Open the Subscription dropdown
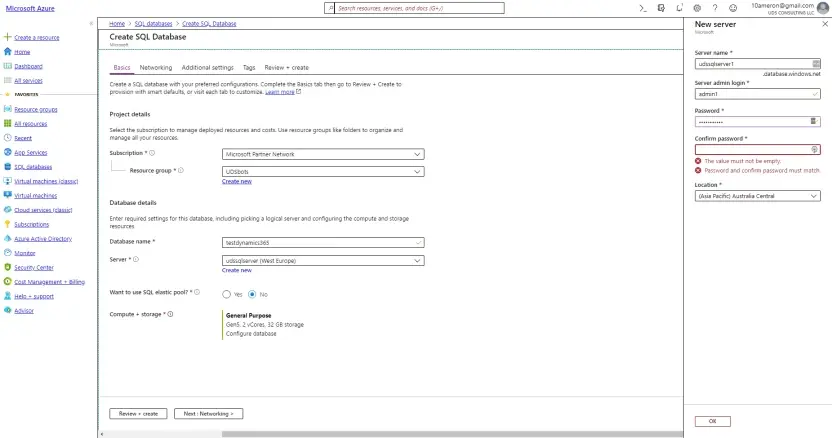832x438 pixels. [x=323, y=154]
